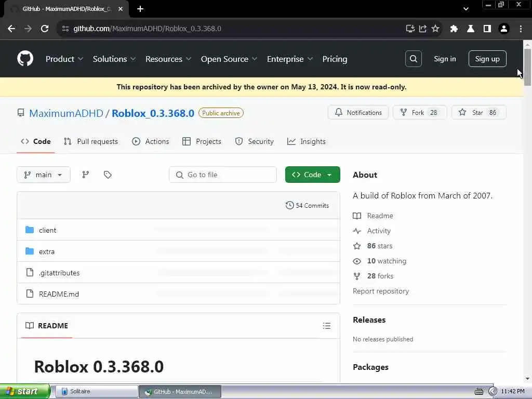Click the page vertical scrollbar thumb
The image size is (532, 399).
[527, 67]
